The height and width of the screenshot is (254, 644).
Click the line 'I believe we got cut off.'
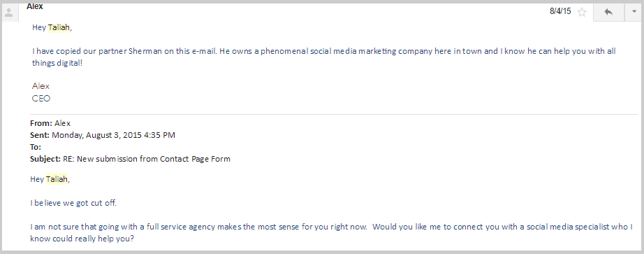coord(73,203)
